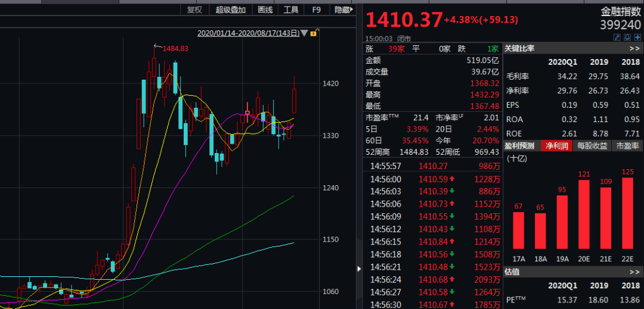Image resolution: width=644 pixels, height=309 pixels.
Task: Open the 工具 menu
Action: tap(291, 10)
